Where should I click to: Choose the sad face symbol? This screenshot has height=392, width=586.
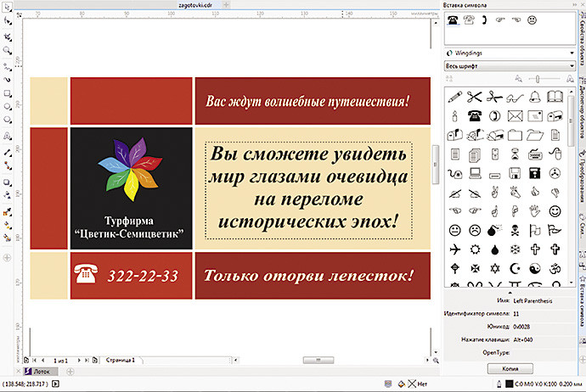coord(475,230)
